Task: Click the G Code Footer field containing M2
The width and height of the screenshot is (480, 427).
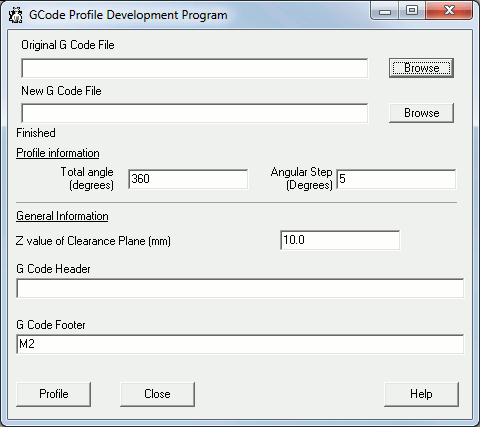Action: [240, 344]
